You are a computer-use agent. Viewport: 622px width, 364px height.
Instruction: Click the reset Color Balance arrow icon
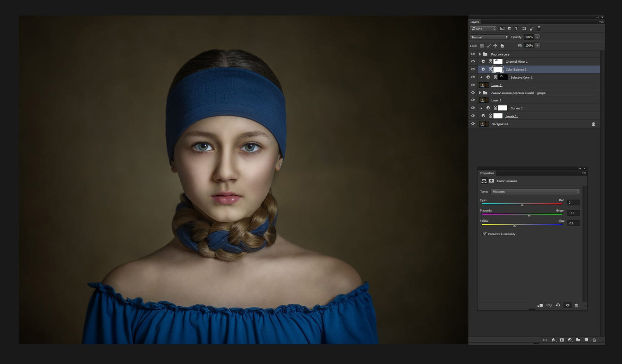(558, 305)
